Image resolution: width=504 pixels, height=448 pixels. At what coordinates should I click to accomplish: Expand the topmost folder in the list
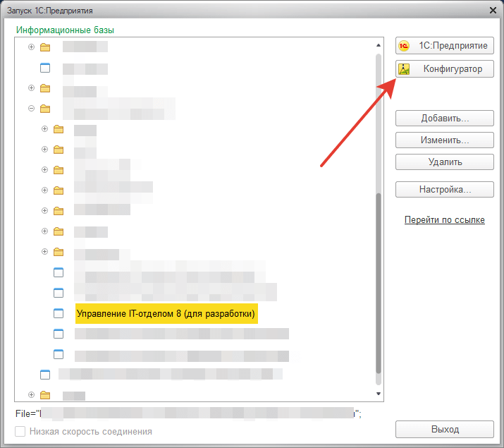click(31, 47)
